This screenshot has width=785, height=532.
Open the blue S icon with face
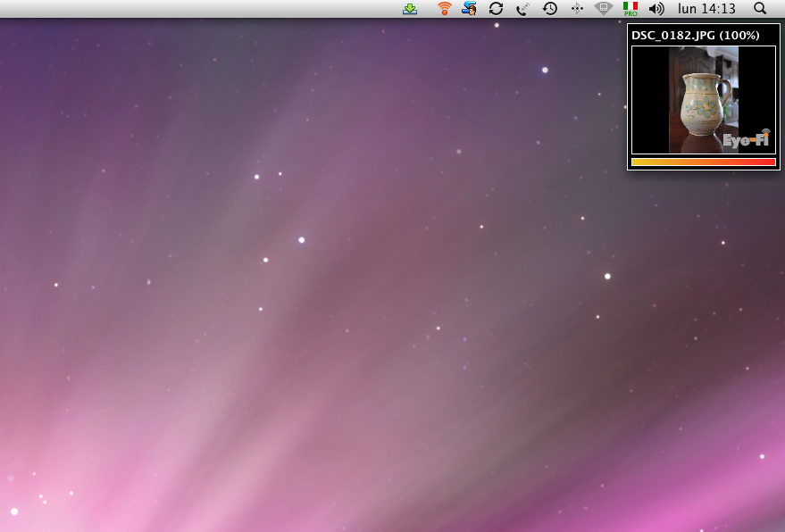469,9
